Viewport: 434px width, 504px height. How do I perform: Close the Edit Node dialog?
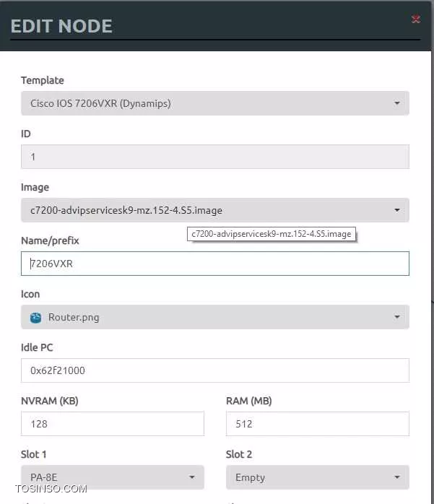pos(416,19)
